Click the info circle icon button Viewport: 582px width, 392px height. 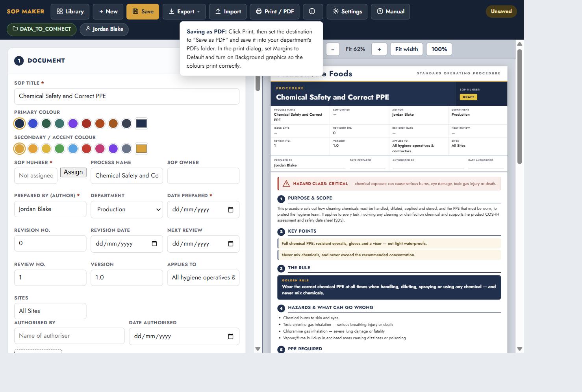tap(312, 11)
